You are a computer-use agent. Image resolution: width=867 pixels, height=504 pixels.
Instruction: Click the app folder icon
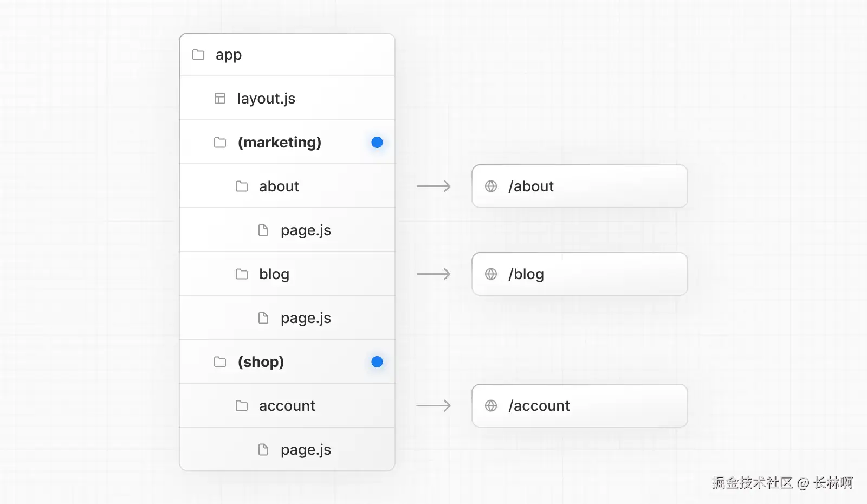[198, 55]
